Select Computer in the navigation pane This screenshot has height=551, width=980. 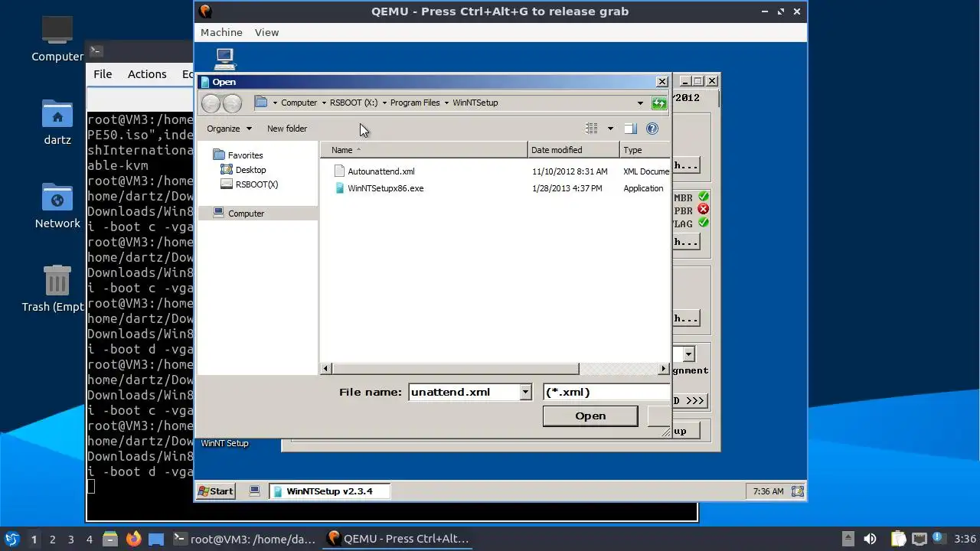[258, 214]
